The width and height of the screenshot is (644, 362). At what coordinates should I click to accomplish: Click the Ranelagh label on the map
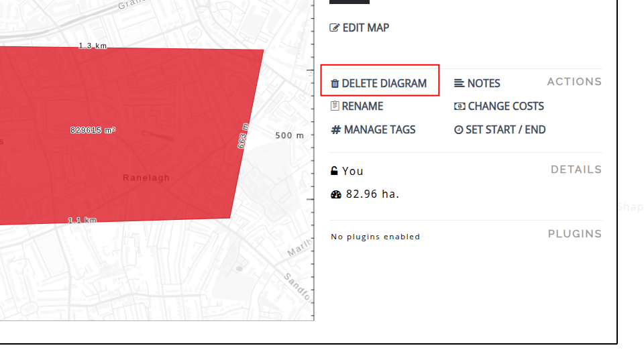coord(146,178)
